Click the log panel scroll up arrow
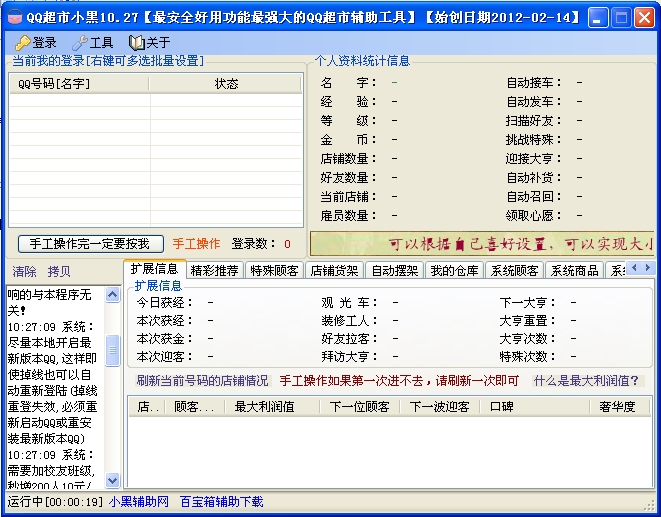Screen dimensions: 661x517 [113, 294]
